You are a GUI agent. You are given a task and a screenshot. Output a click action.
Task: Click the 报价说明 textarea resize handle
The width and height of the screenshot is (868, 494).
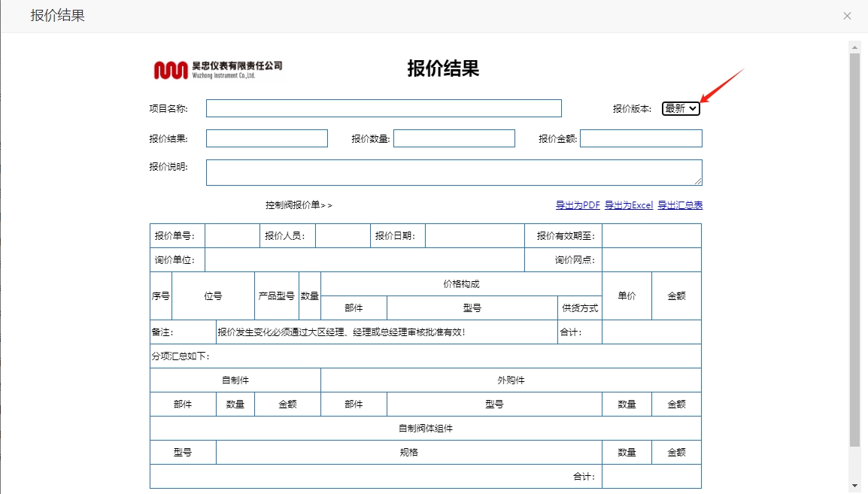click(699, 181)
